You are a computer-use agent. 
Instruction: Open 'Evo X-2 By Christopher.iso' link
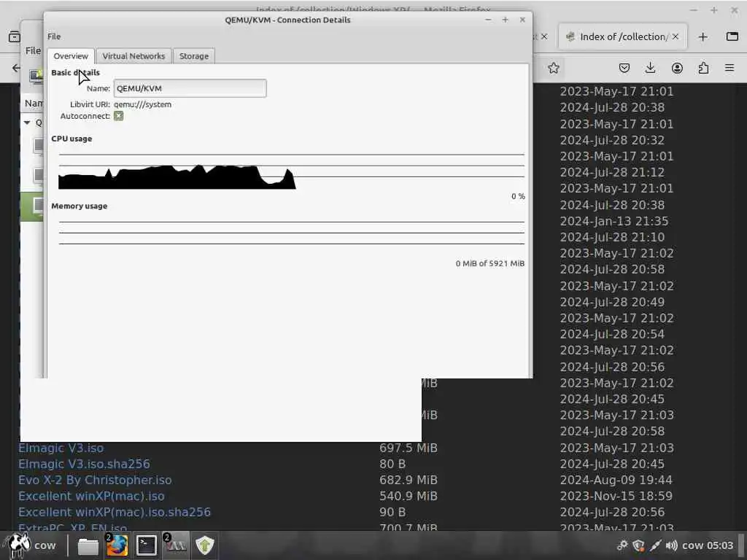pos(95,480)
